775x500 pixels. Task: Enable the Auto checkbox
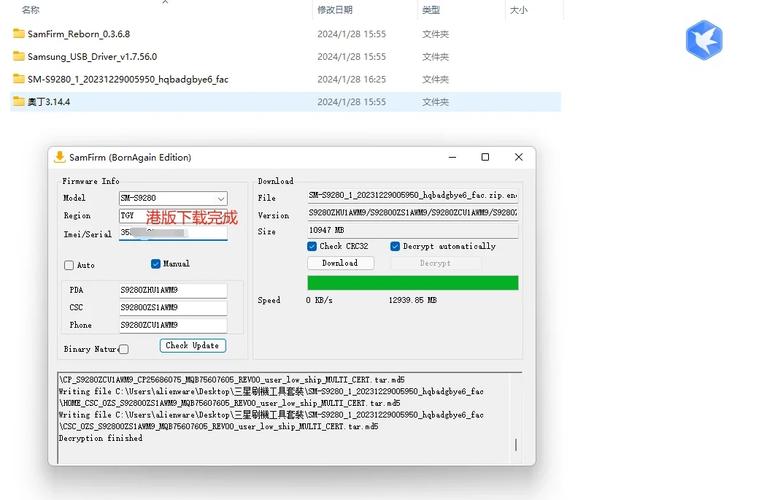69,265
